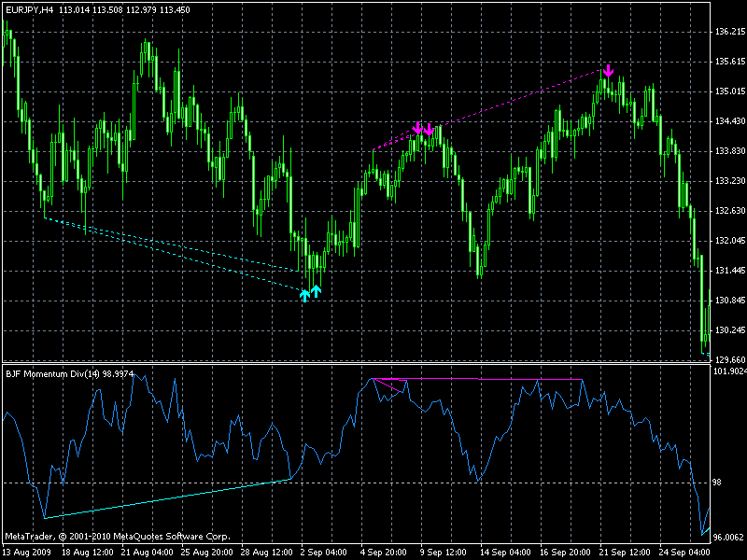The height and width of the screenshot is (560, 747).
Task: Click the left cyan up arrow near 2 Sep
Action: 305,295
